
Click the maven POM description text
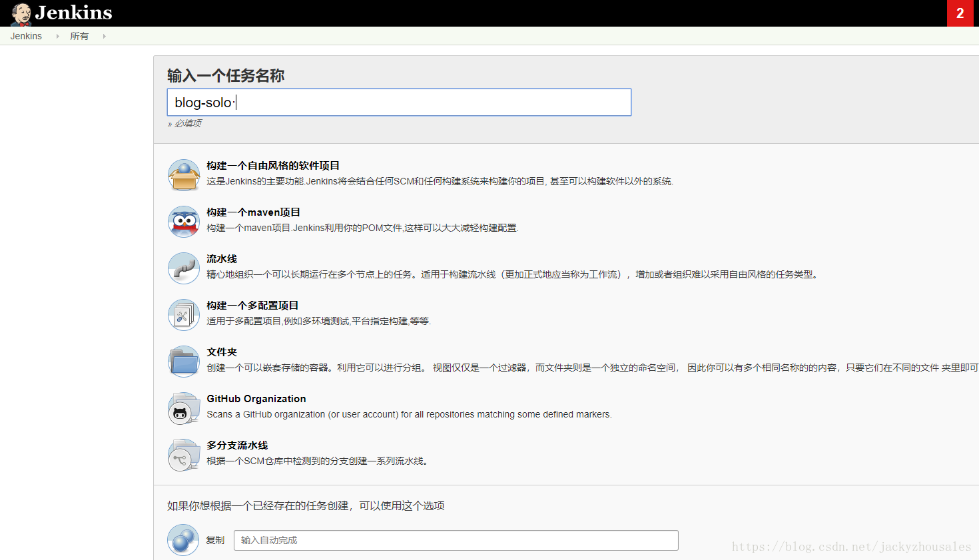pyautogui.click(x=362, y=228)
